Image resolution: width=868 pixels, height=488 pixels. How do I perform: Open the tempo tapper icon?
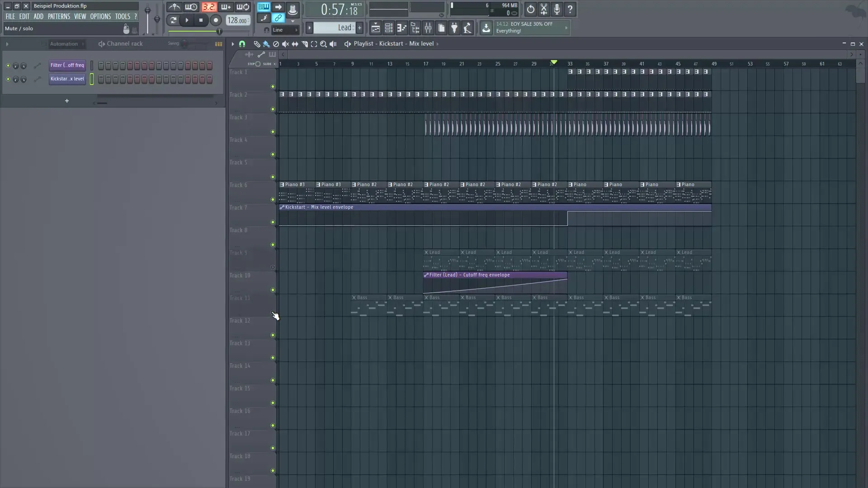(467, 28)
